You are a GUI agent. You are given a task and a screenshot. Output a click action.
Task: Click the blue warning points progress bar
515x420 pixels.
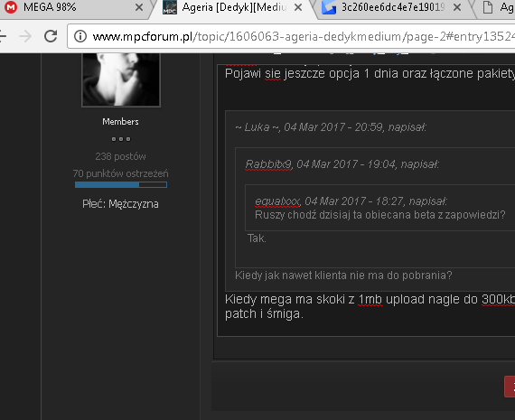pos(121,185)
